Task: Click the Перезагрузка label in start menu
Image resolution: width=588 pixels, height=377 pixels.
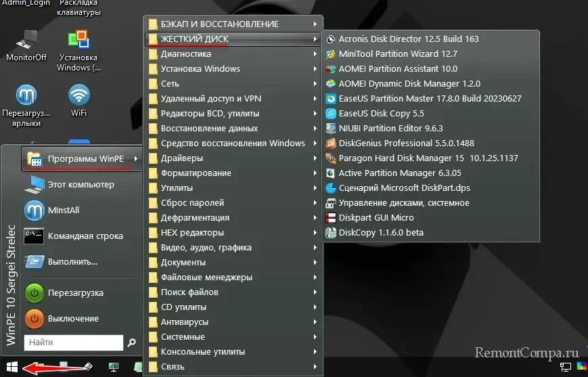Action: click(x=75, y=293)
